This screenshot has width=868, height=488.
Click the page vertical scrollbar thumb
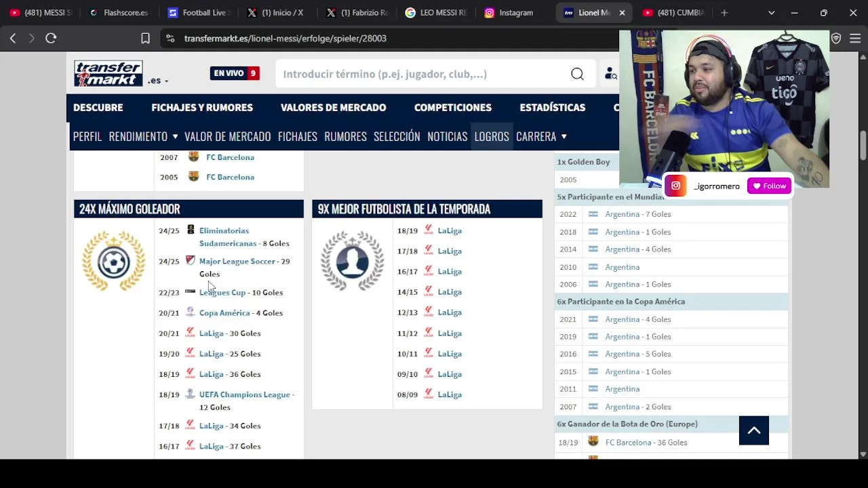click(x=863, y=146)
